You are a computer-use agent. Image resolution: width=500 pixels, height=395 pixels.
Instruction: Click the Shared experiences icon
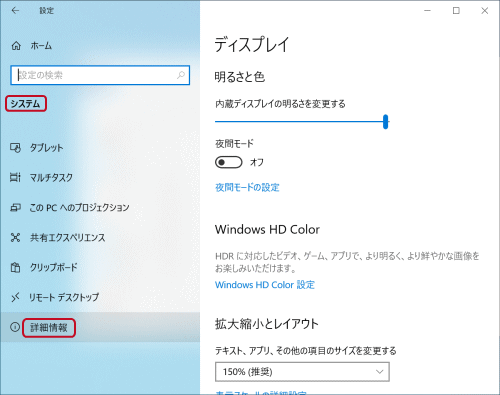(x=15, y=237)
